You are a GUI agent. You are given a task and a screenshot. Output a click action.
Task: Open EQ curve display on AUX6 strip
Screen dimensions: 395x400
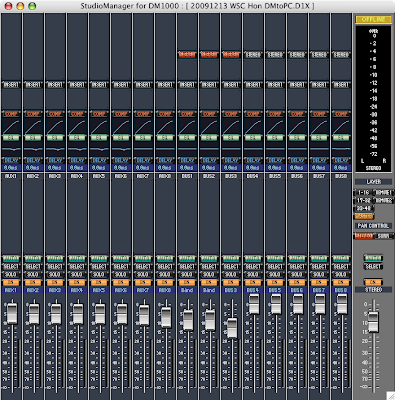(121, 149)
